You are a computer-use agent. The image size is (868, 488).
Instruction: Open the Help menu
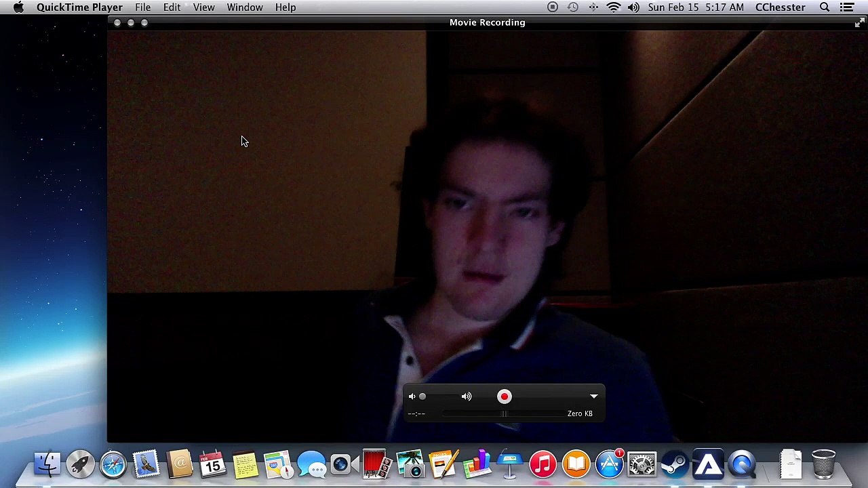point(285,7)
